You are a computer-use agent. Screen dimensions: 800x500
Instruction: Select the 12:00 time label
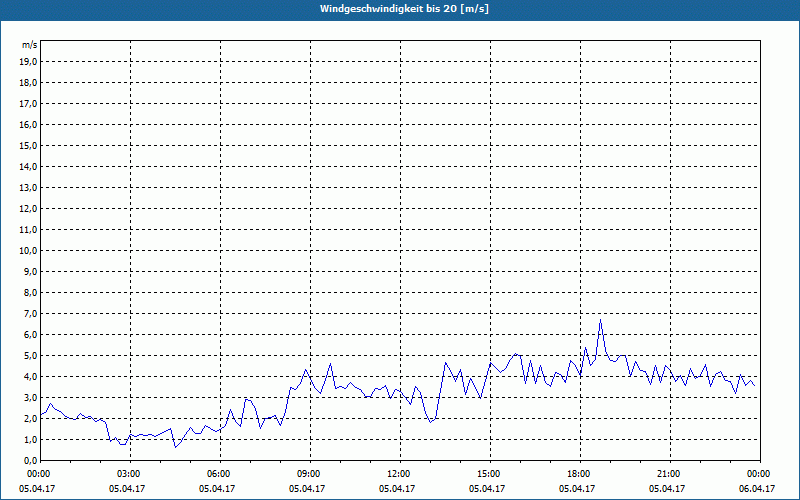click(x=400, y=474)
